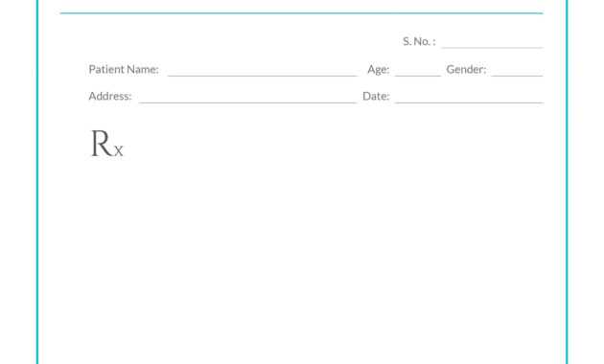Select the "Age:" label
The height and width of the screenshot is (364, 604).
(379, 70)
